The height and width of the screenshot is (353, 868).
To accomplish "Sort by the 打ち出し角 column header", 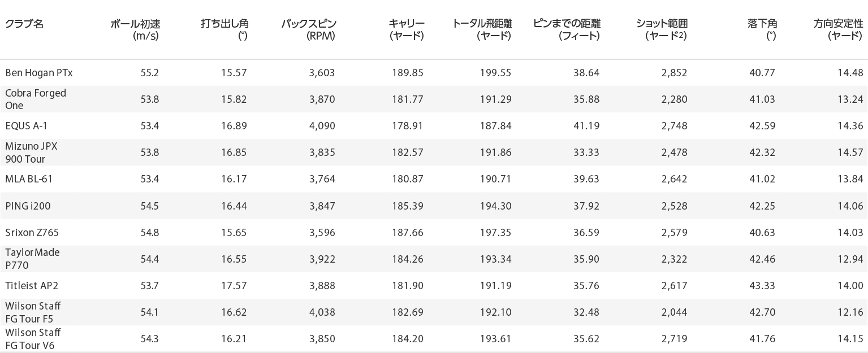I will tap(224, 30).
